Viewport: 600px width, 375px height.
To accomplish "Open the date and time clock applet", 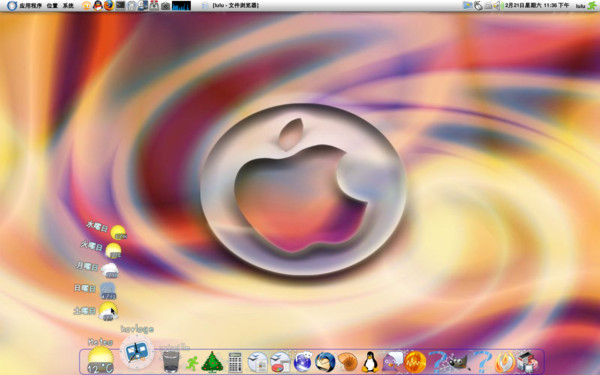I will [x=537, y=5].
